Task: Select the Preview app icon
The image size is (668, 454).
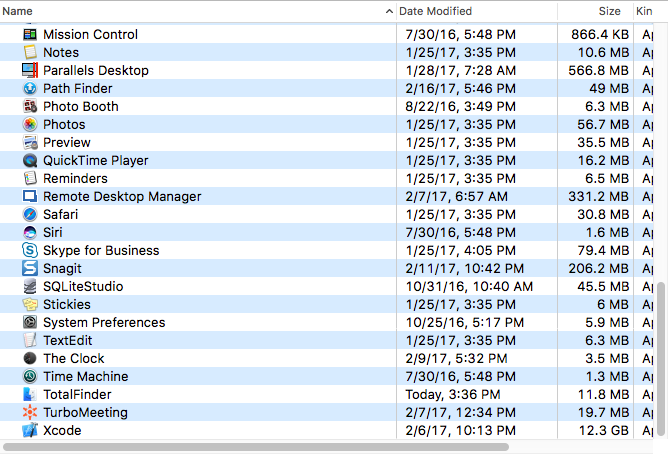Action: (x=30, y=142)
